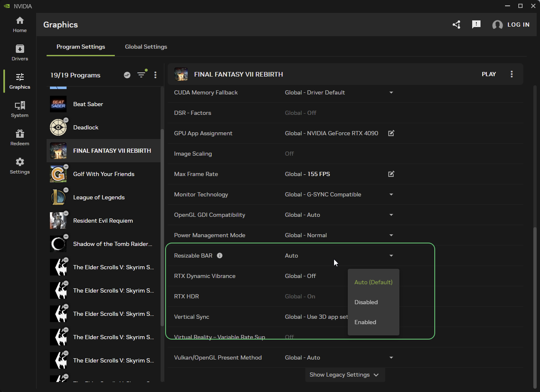Choose Disabled in the Resizable BAR menu

[x=374, y=302]
